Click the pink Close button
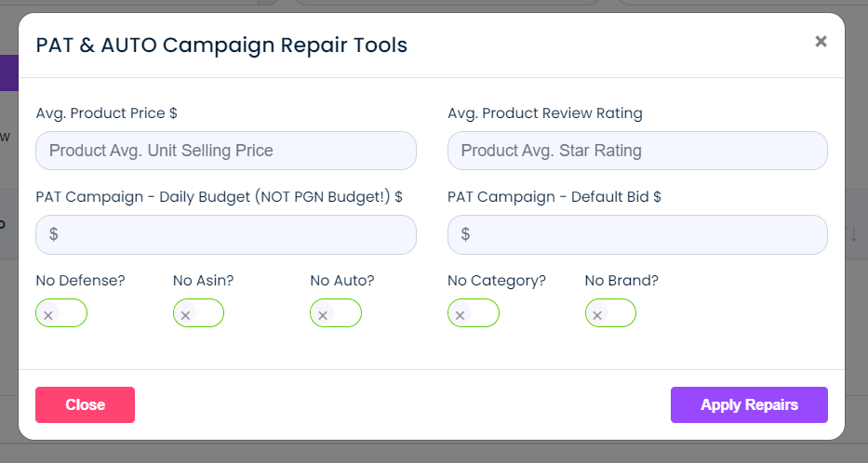Viewport: 868px width, 463px height. tap(86, 405)
